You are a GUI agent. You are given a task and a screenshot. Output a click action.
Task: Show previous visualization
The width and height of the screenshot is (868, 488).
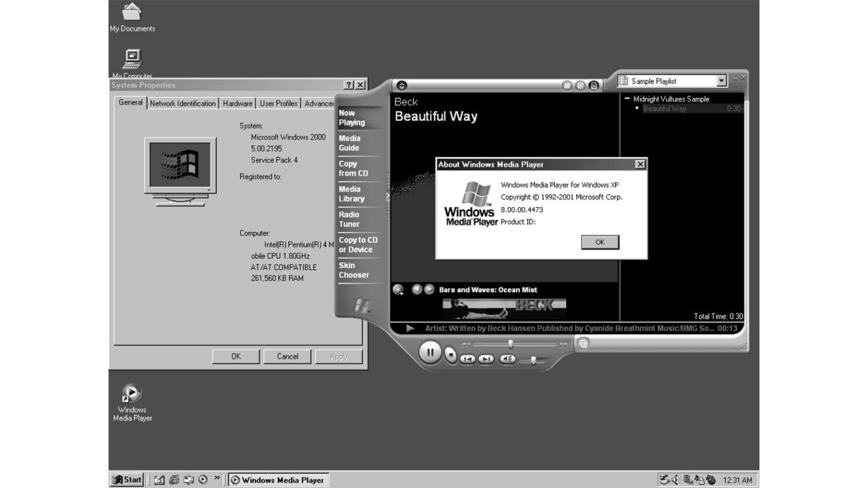coord(416,289)
